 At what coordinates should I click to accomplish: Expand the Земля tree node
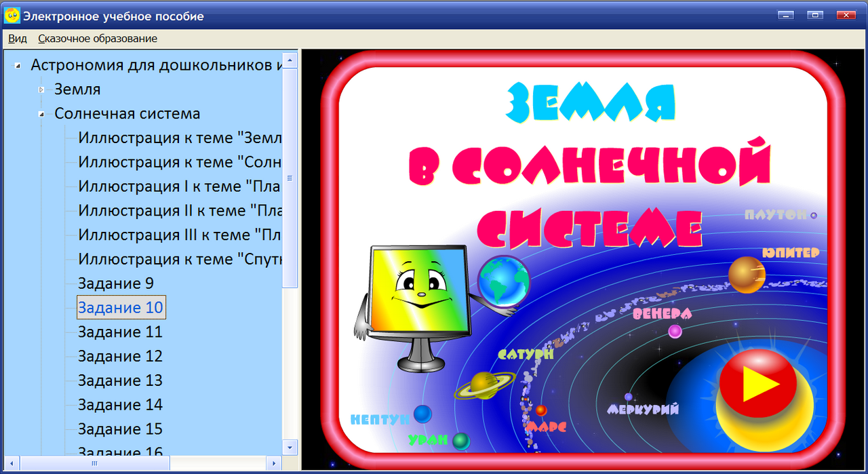coord(42,89)
